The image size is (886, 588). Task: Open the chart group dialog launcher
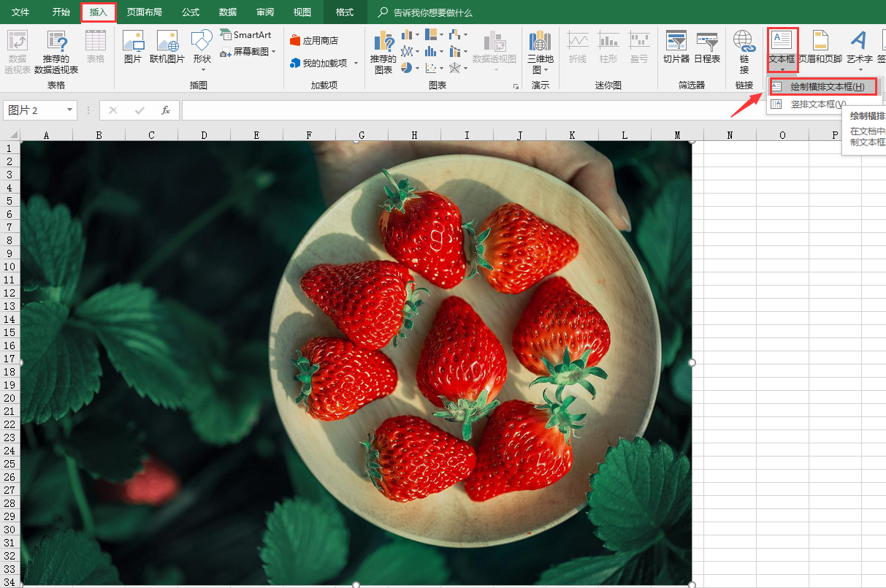516,86
